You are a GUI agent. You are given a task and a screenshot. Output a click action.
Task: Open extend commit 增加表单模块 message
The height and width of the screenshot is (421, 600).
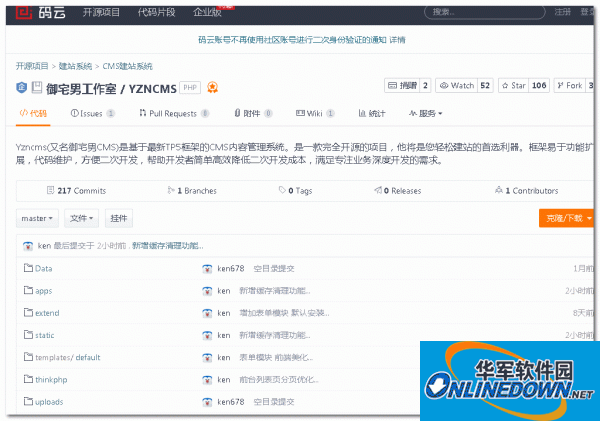[x=284, y=313]
